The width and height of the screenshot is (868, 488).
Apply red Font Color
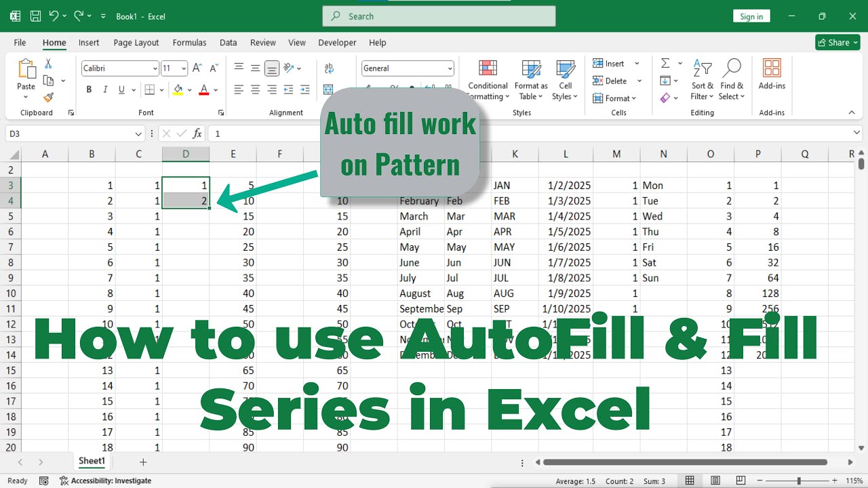(x=205, y=89)
